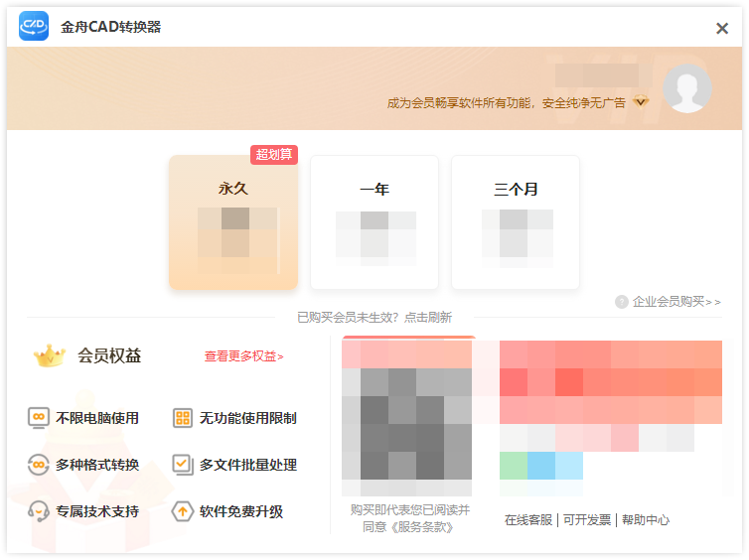Click the 多种格式转换 label
The height and width of the screenshot is (560, 749).
97,465
